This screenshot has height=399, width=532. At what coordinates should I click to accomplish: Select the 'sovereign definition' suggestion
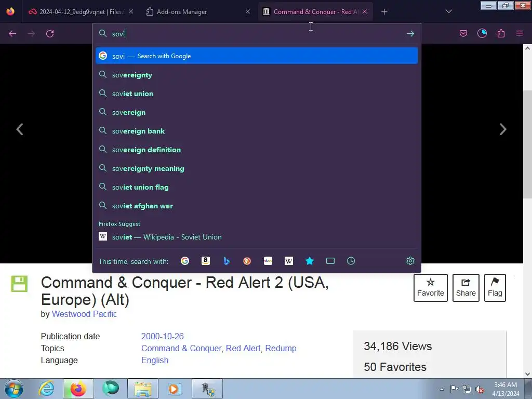coord(257,150)
